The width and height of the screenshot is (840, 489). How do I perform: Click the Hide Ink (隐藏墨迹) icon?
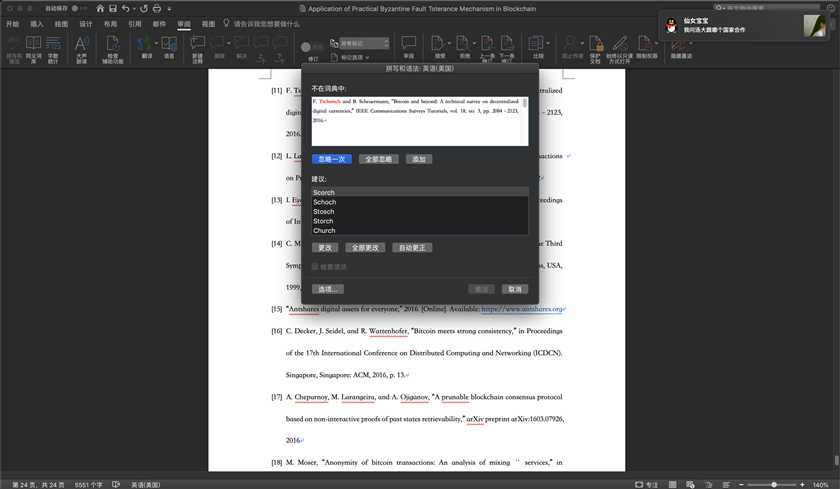click(x=679, y=47)
